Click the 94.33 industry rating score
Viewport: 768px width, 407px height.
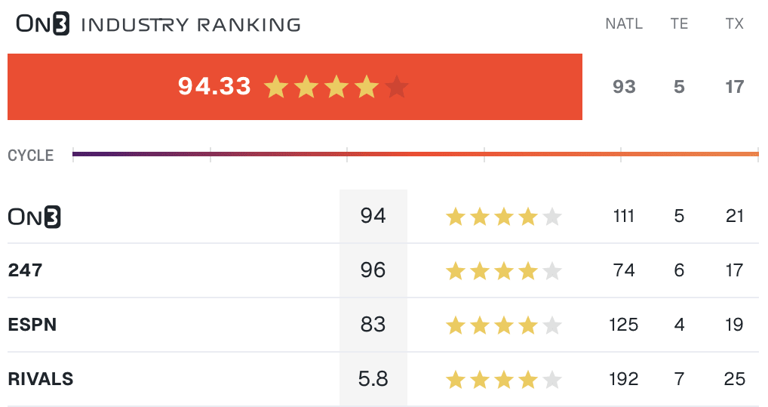pos(214,87)
